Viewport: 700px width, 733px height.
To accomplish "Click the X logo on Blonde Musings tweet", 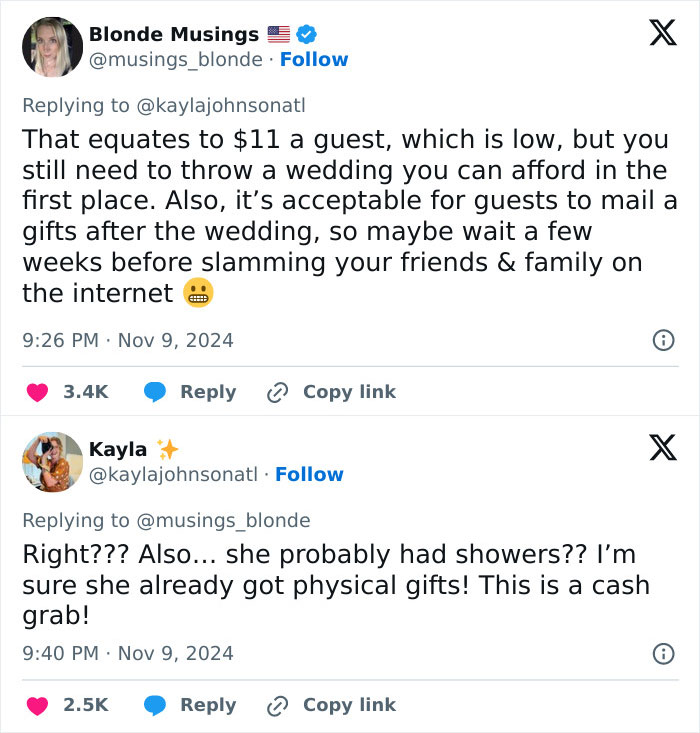I will [x=662, y=33].
